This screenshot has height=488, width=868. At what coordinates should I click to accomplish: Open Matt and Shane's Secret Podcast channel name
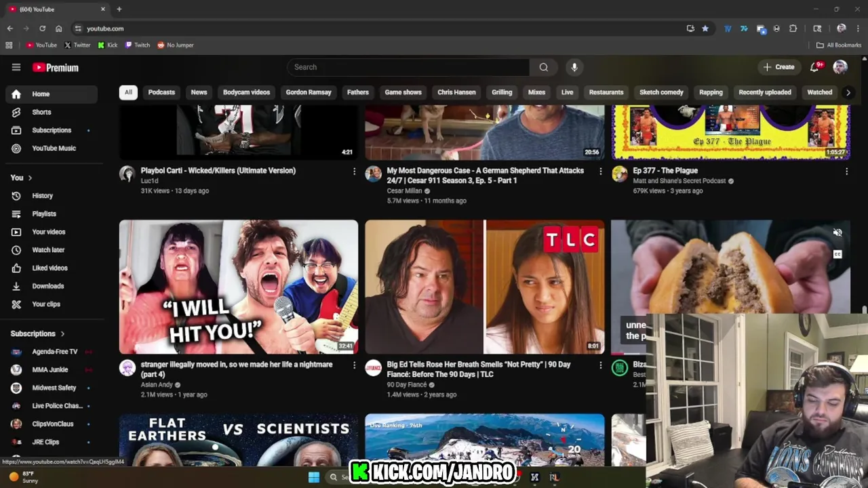coord(679,181)
